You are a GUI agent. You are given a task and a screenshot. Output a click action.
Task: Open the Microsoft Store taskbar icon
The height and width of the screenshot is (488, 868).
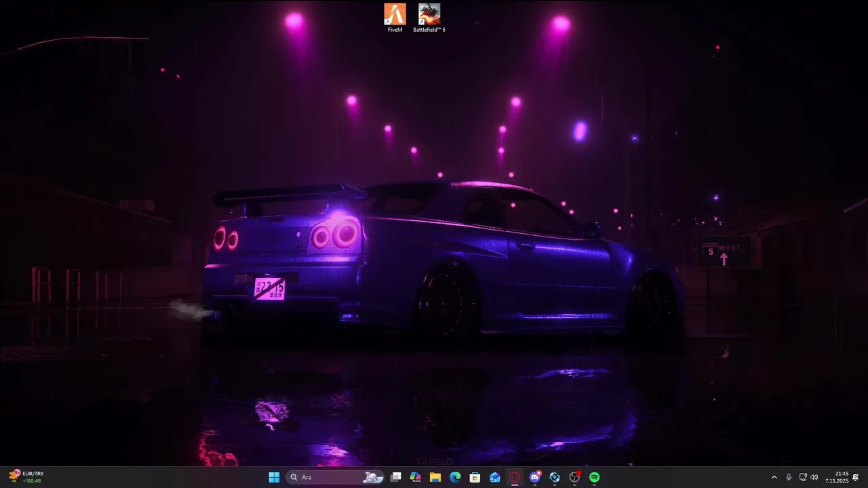475,477
